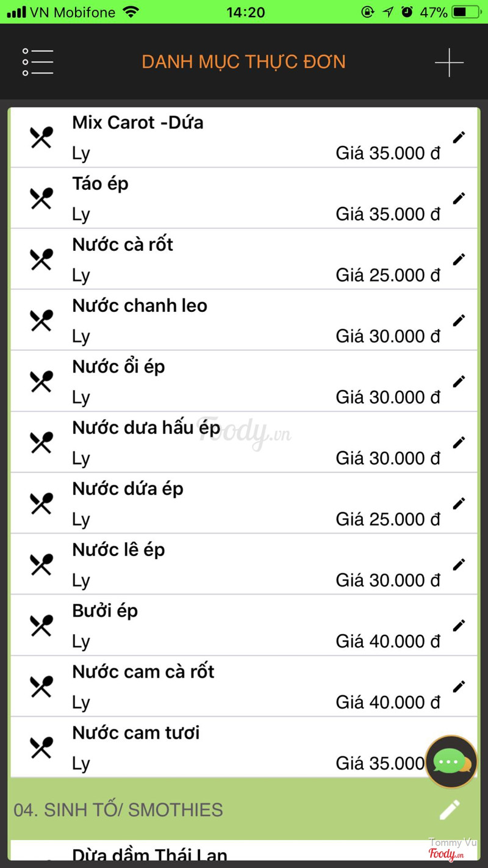Edit Nước cam cà rốt item
Viewport: 488px width, 868px height.
459,687
